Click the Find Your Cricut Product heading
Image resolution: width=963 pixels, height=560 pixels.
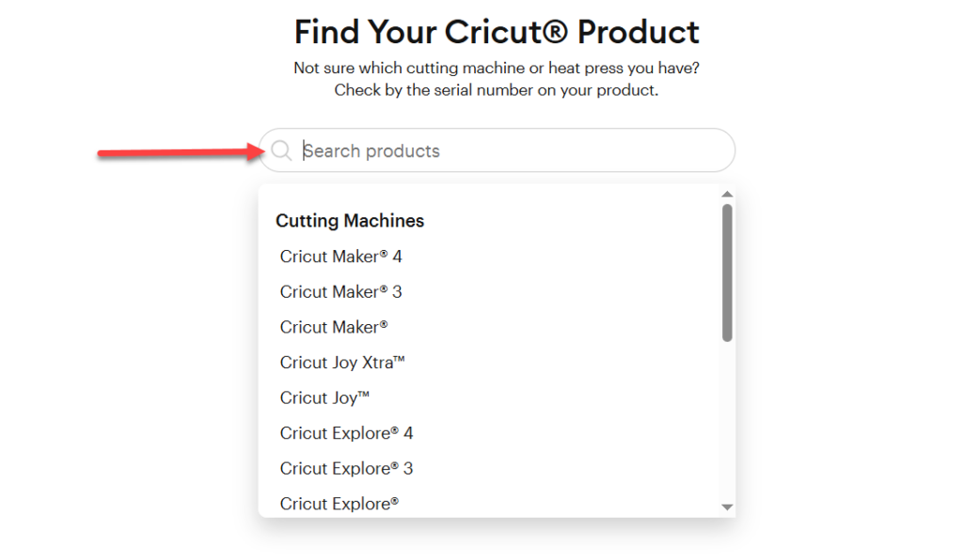pos(497,31)
